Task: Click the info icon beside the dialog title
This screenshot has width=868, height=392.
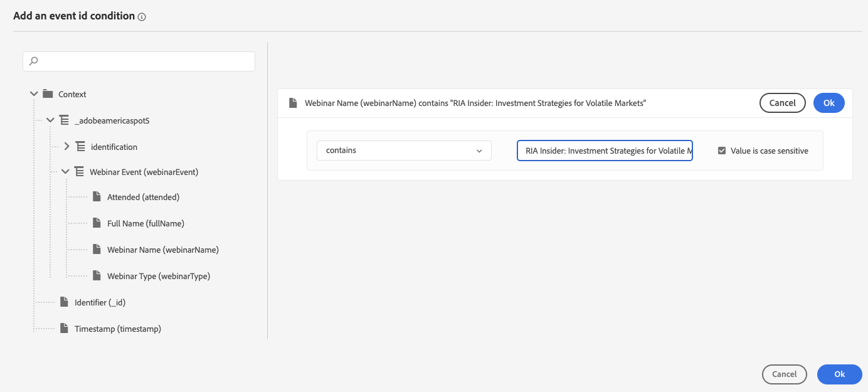Action: tap(142, 17)
